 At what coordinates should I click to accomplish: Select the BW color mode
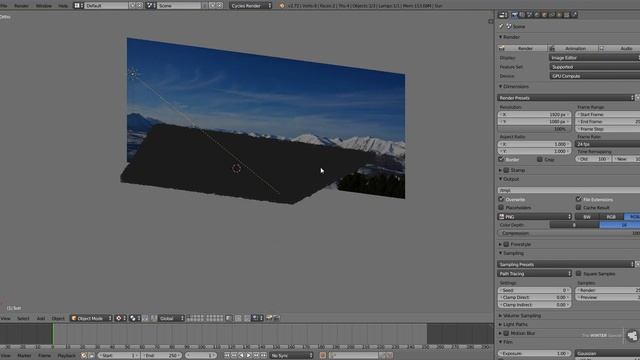pos(587,217)
